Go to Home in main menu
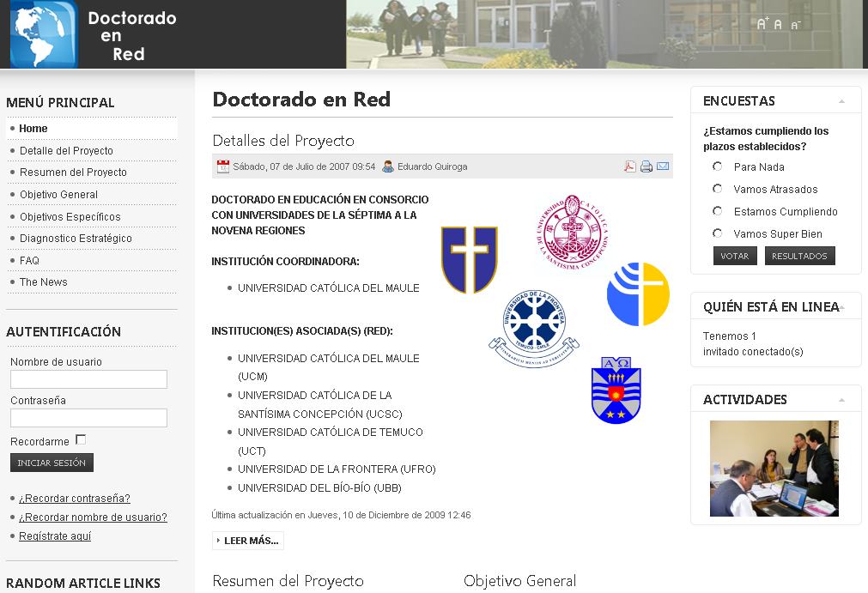This screenshot has height=593, width=868. [92, 129]
